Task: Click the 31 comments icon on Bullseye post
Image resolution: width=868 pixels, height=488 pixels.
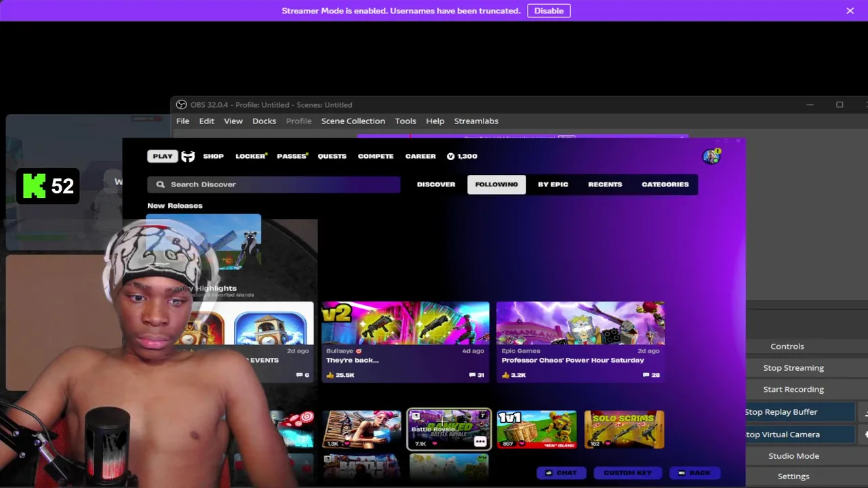Action: 473,375
